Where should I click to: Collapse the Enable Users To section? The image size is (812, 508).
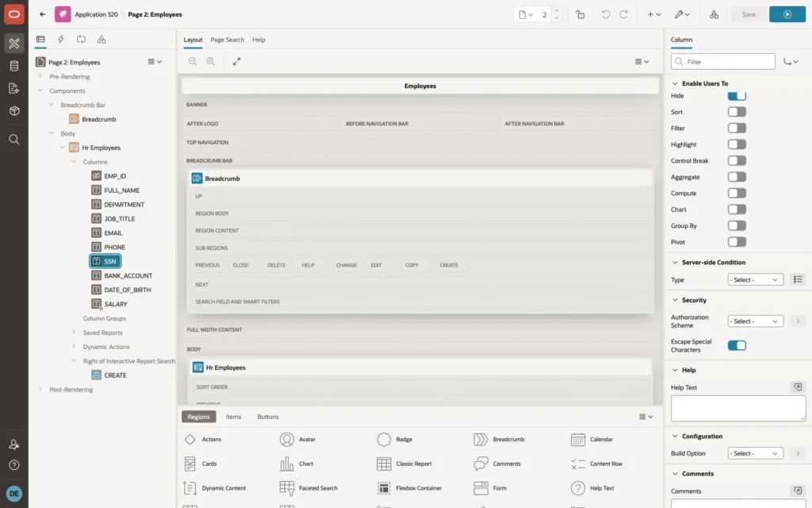click(x=675, y=83)
